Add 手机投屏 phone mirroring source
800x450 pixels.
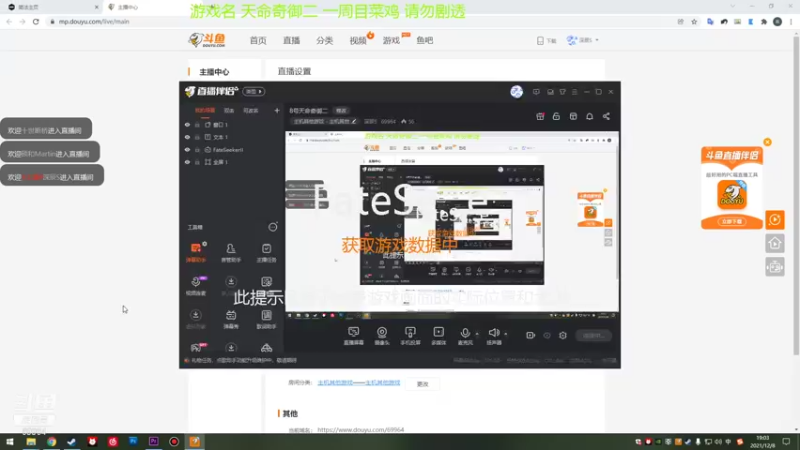[410, 336]
